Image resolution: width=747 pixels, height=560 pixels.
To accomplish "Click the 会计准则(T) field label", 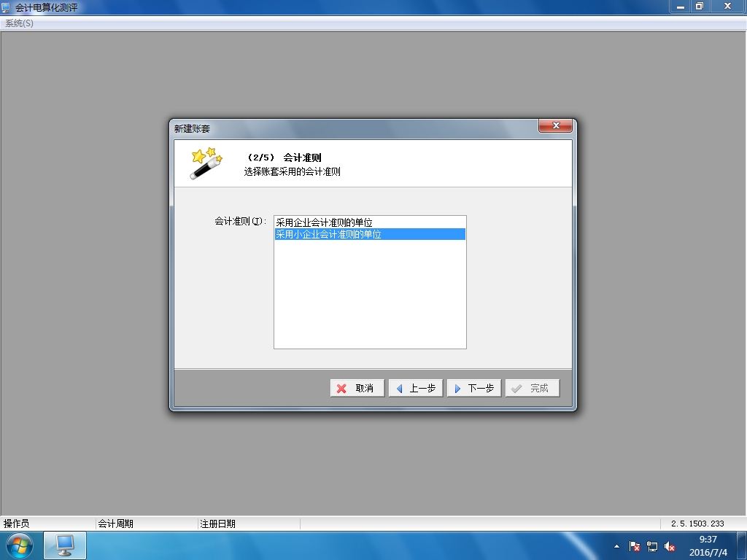I will (241, 221).
